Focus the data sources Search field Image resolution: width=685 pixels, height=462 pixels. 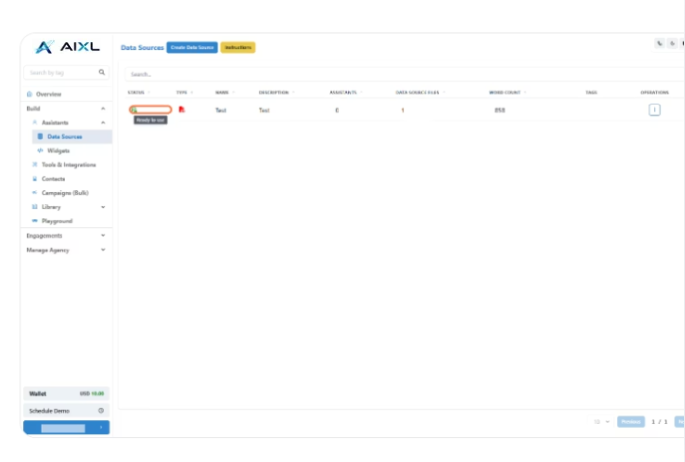405,74
